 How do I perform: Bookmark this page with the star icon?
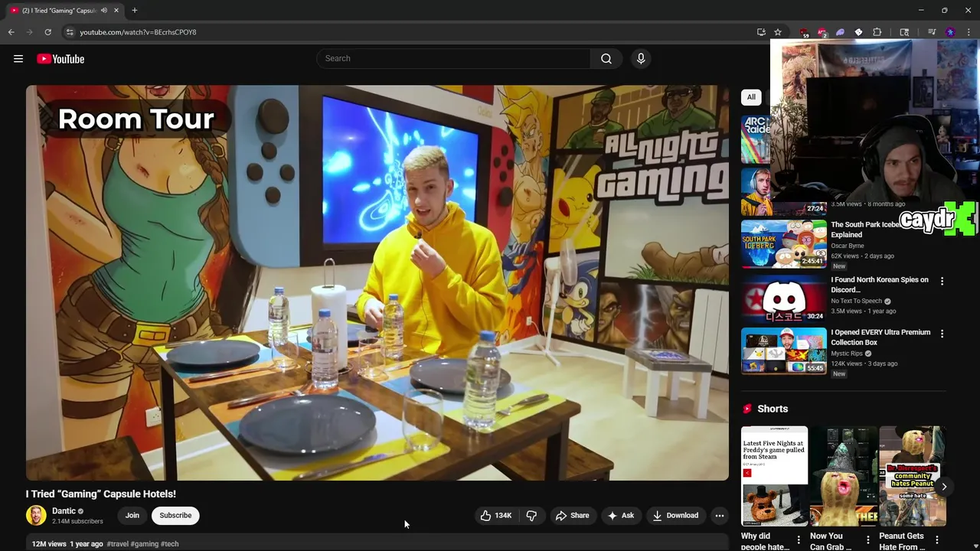point(778,32)
